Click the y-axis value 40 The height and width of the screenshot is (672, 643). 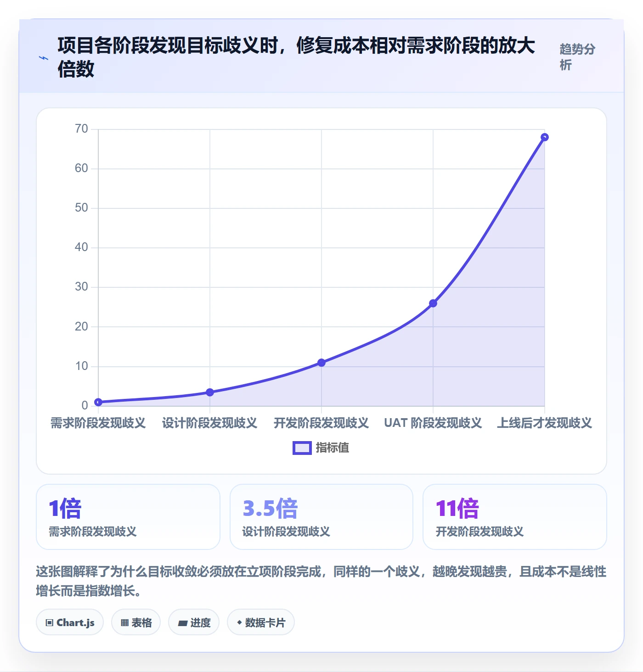81,247
